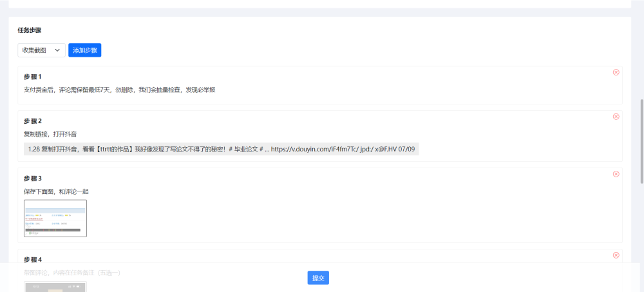Click the 步骤 4 title label
Screen dimensions: 644x292
click(x=32, y=260)
